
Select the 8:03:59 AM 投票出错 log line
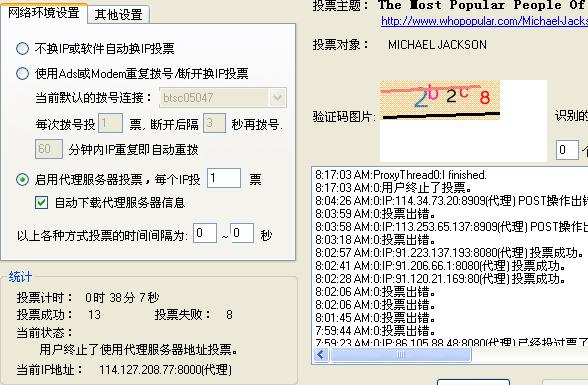pyautogui.click(x=376, y=214)
